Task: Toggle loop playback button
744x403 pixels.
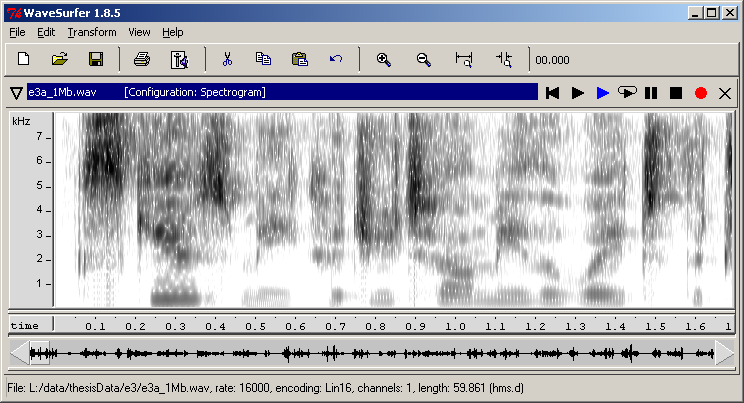Action: point(627,92)
